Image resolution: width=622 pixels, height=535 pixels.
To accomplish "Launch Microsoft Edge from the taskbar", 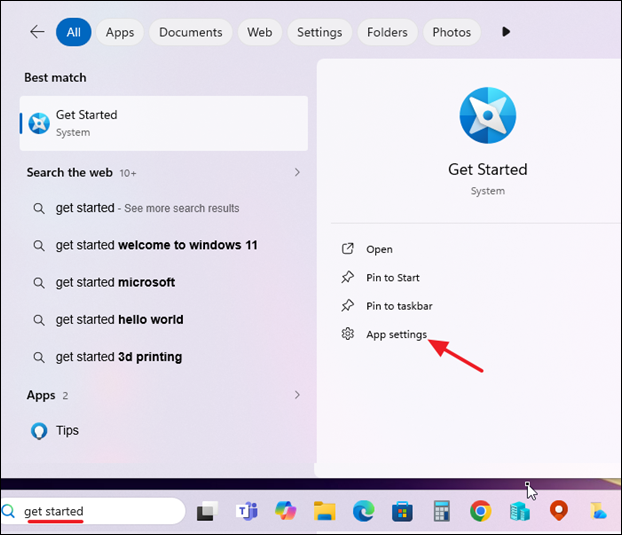I will coord(363,511).
